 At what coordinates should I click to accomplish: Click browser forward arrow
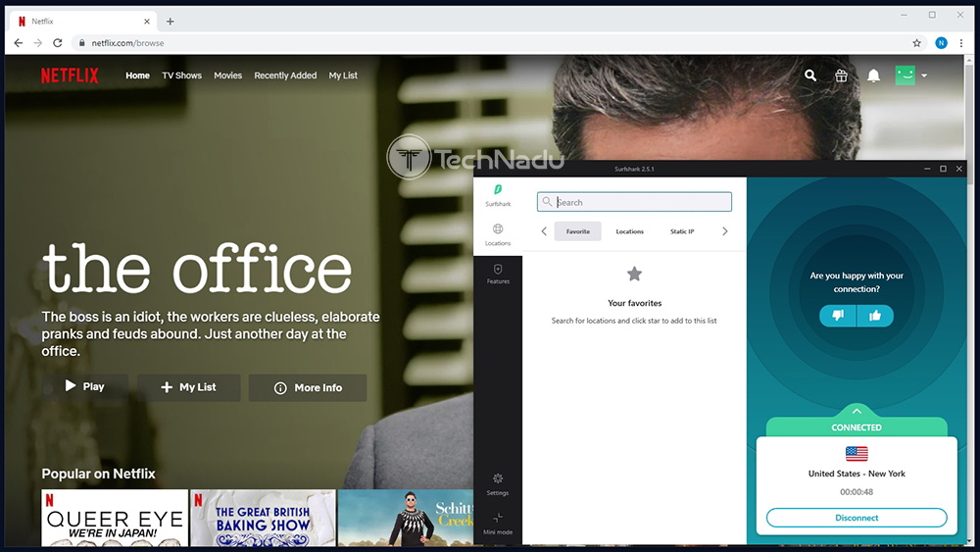click(x=38, y=43)
